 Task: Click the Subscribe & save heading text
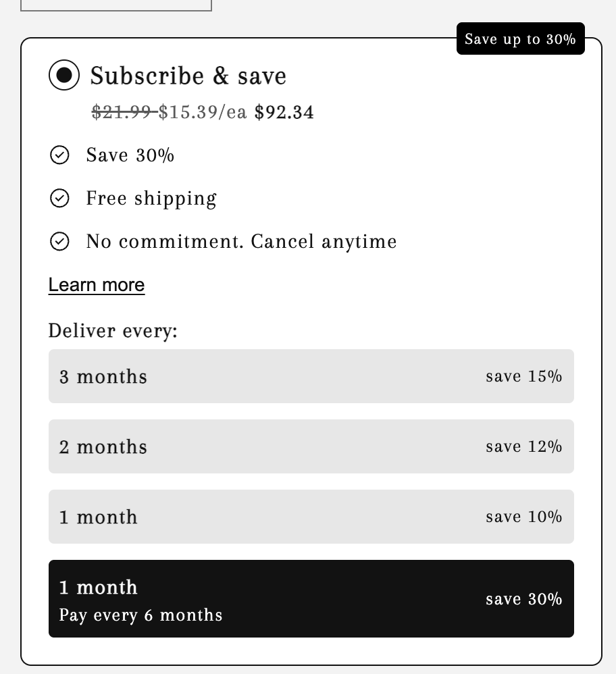188,76
